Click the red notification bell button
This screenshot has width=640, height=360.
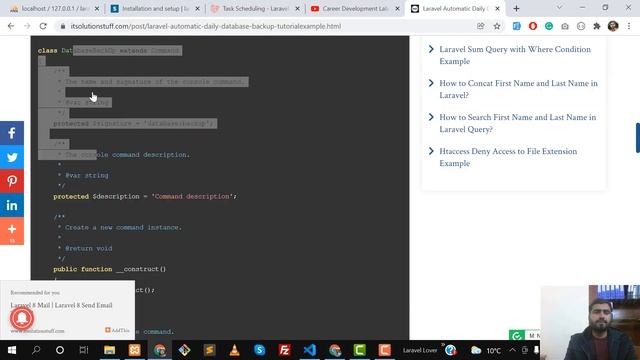[x=22, y=318]
